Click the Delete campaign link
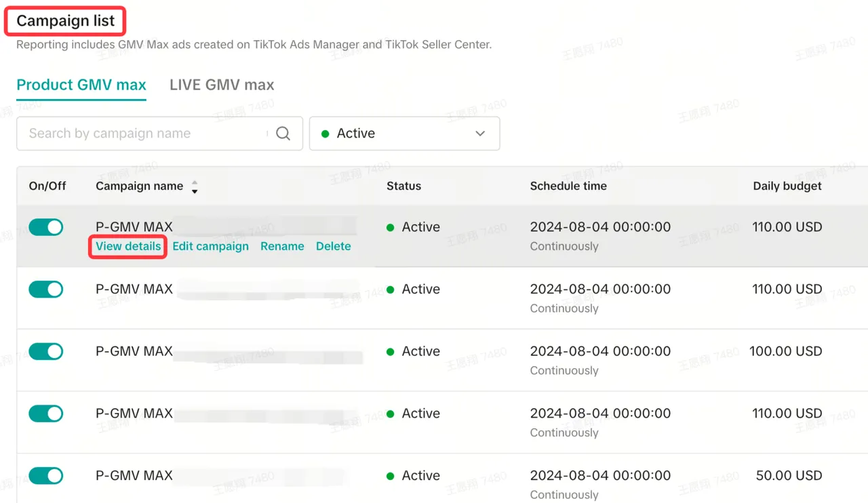The height and width of the screenshot is (503, 868). [334, 246]
